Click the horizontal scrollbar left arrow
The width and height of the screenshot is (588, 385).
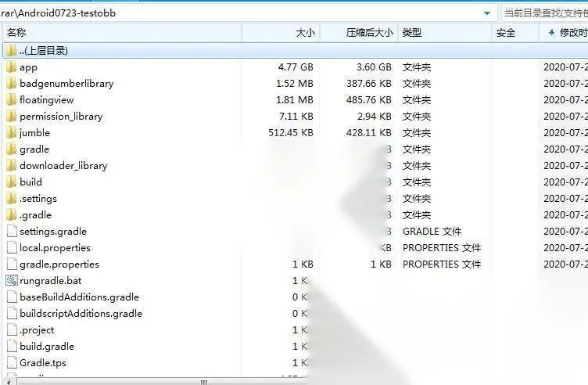[9, 382]
